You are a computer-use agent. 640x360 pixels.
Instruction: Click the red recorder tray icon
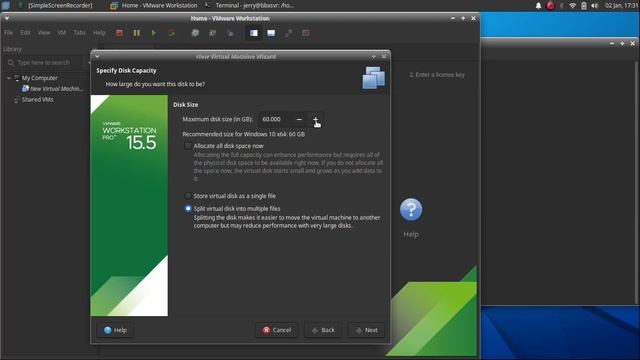551,6
